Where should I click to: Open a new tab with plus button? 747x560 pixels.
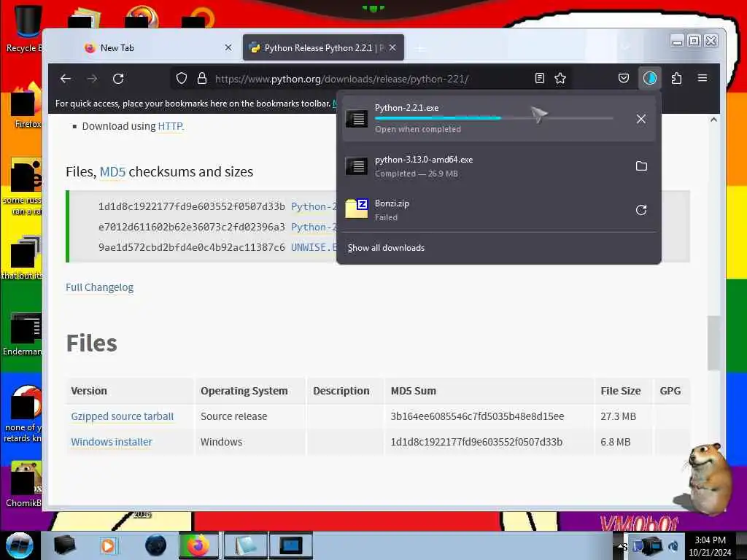[421, 48]
